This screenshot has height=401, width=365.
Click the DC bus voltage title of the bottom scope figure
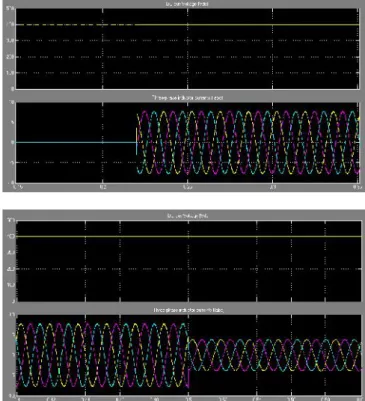click(x=187, y=216)
